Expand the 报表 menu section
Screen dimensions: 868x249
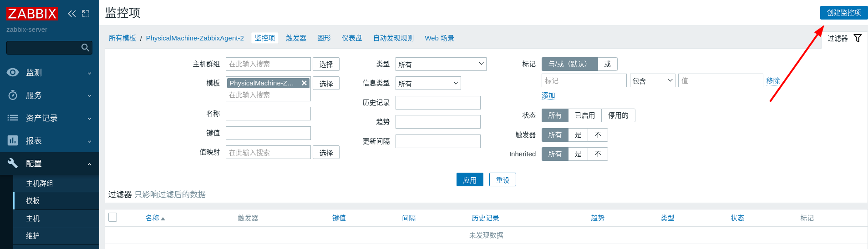coord(89,141)
